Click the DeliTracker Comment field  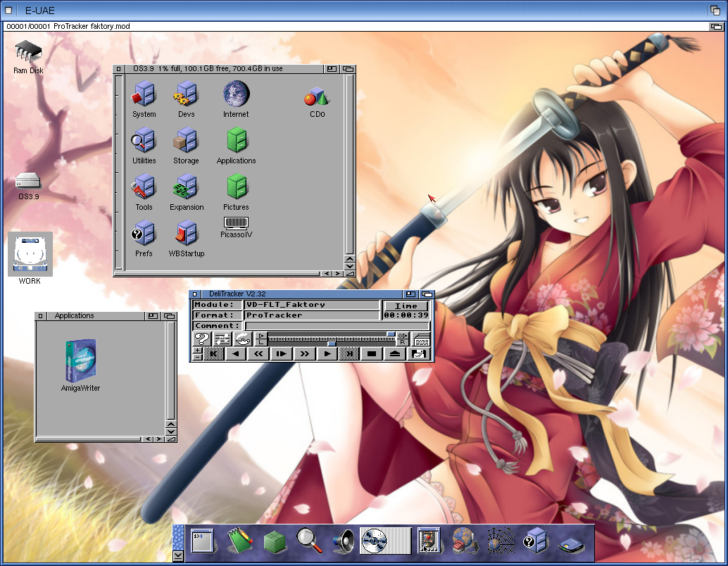click(x=337, y=326)
